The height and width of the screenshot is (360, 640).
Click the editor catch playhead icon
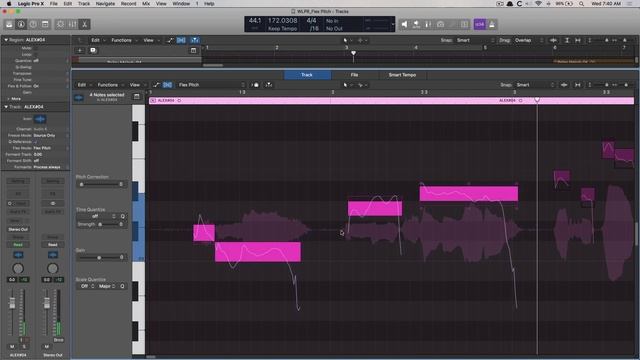(x=269, y=85)
